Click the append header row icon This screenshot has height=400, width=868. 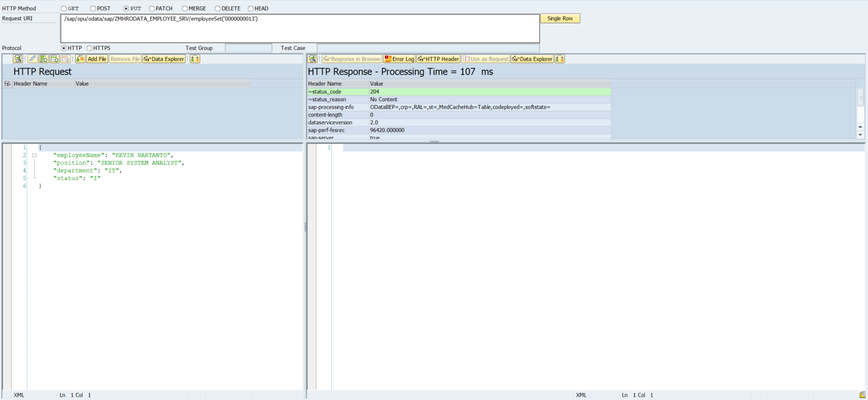pos(44,59)
